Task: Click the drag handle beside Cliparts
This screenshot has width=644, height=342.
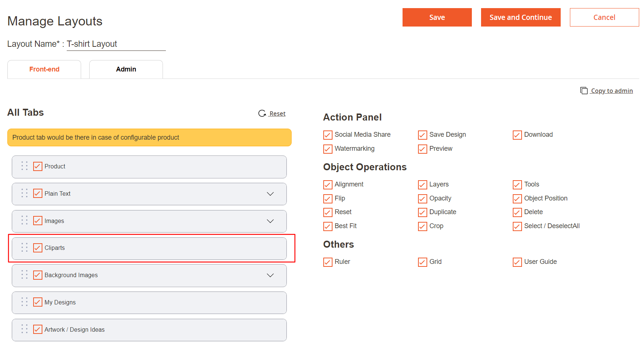Action: 24,248
